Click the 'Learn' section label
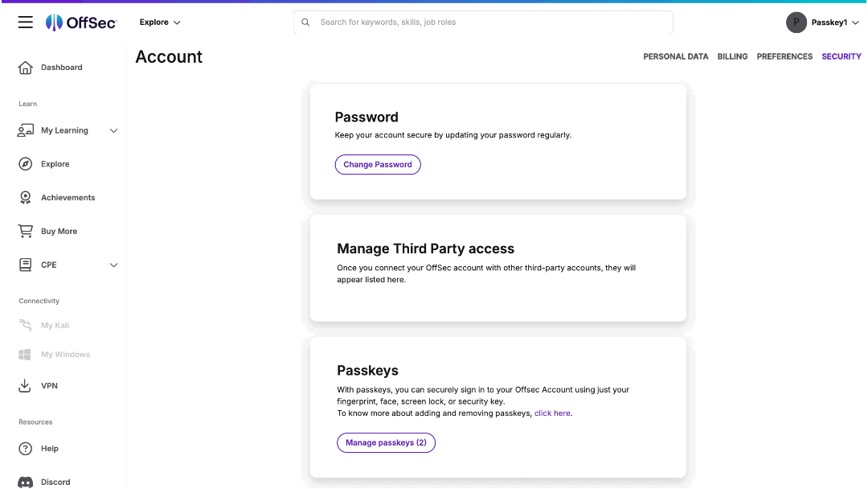 coord(27,104)
